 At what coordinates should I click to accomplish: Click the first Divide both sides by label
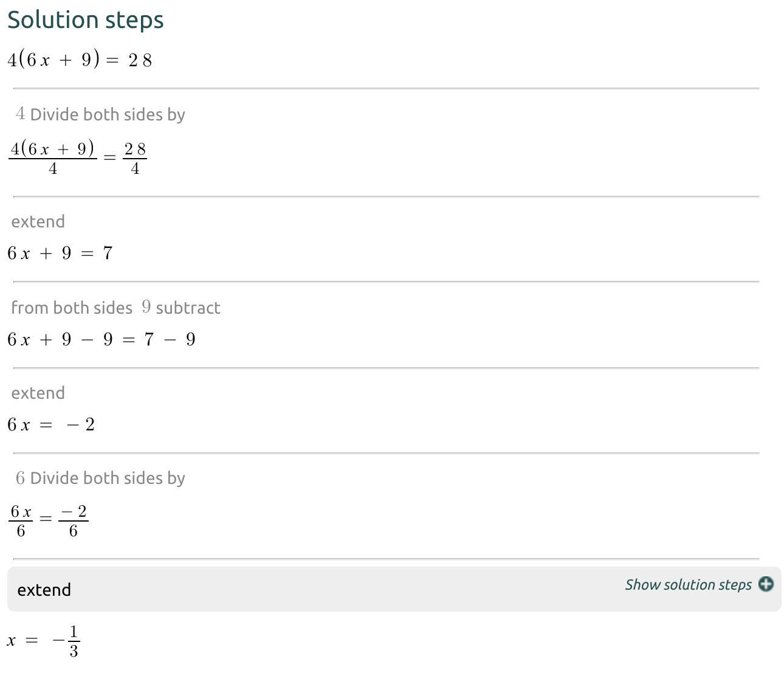pyautogui.click(x=107, y=114)
